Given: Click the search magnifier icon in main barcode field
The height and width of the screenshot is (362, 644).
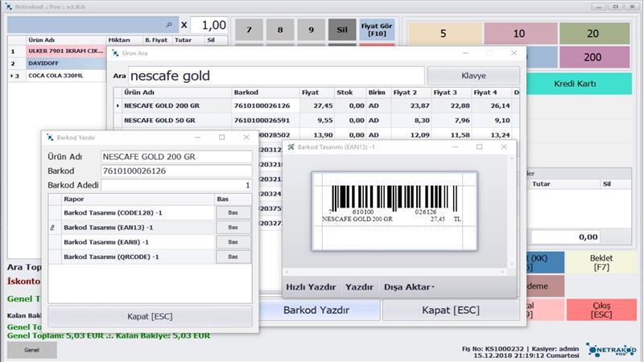Looking at the screenshot, I should click(169, 25).
